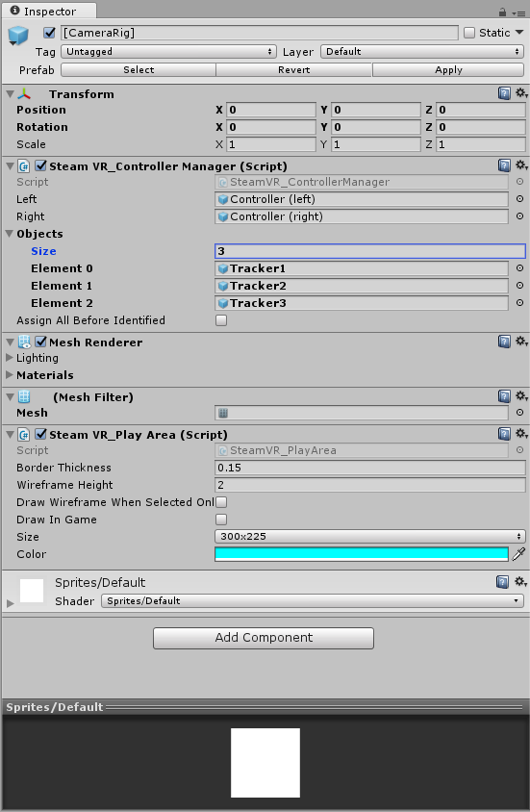
Task: Open Sprites/Default material gear menu
Action: coord(520,581)
